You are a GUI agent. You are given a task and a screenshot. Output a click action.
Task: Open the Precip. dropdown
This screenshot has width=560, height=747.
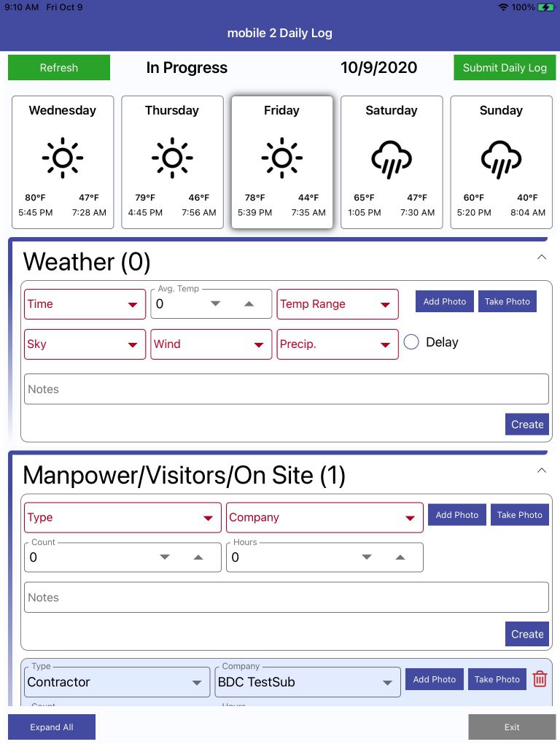[x=338, y=344]
